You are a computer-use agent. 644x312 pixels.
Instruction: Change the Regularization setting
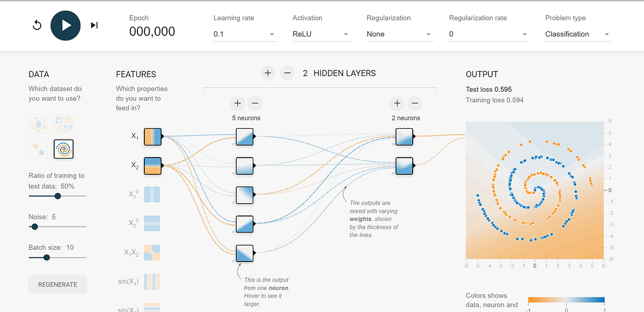pos(399,34)
